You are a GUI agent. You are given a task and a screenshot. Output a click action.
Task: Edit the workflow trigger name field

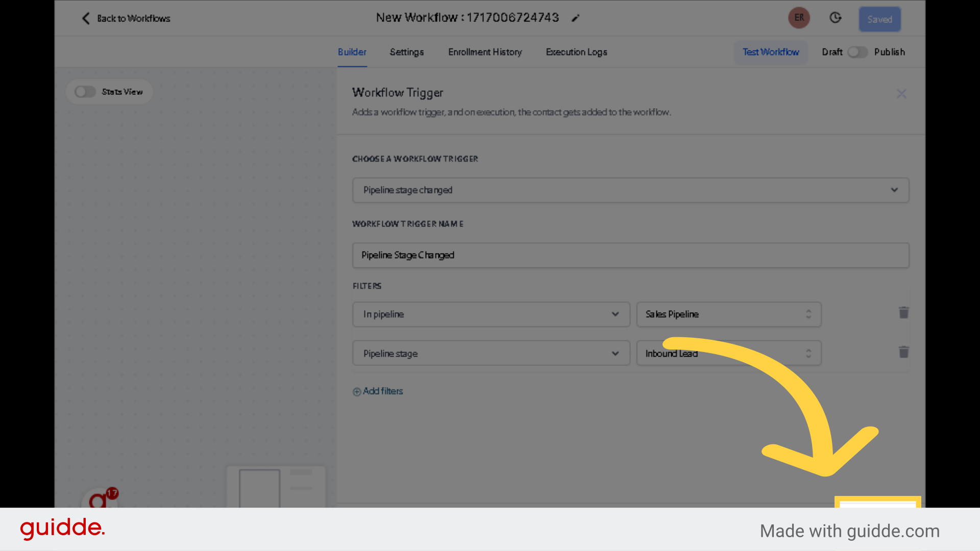tap(630, 255)
